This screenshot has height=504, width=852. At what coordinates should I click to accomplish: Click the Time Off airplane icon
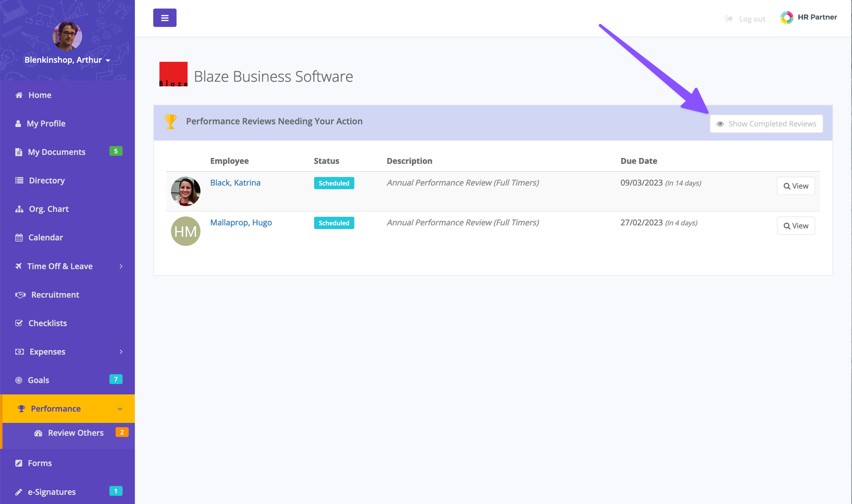tap(18, 266)
